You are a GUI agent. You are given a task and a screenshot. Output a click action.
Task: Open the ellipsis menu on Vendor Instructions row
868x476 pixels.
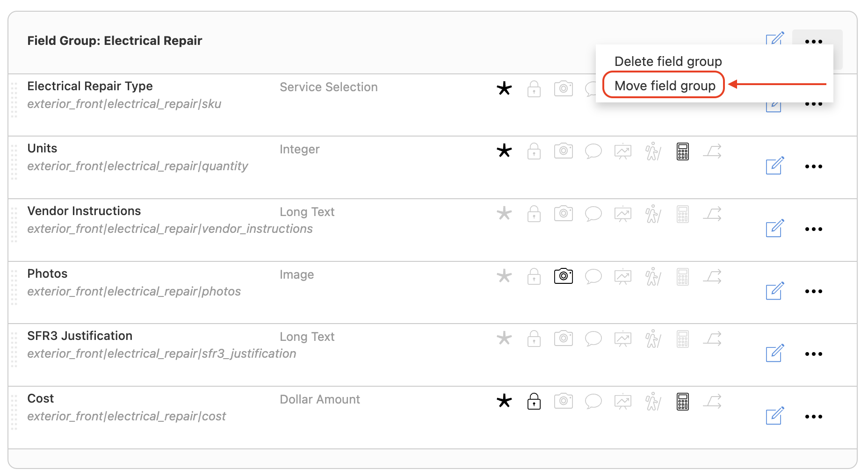814,229
